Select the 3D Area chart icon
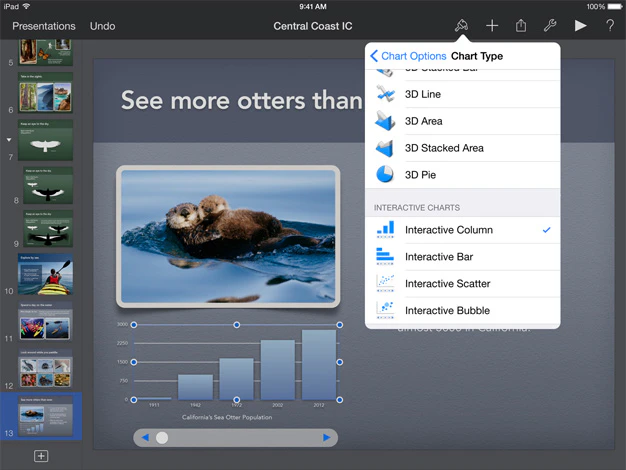The image size is (626, 470). (385, 121)
